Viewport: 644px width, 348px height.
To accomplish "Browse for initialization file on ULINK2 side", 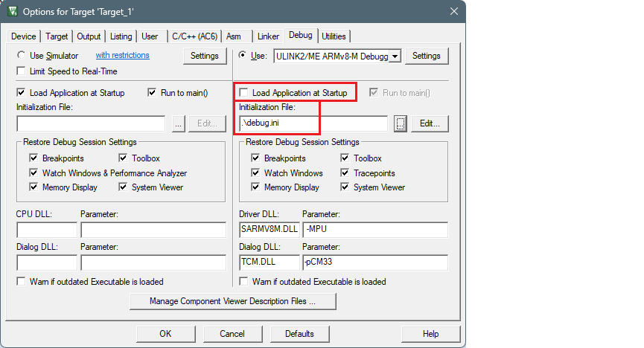I will pos(401,123).
